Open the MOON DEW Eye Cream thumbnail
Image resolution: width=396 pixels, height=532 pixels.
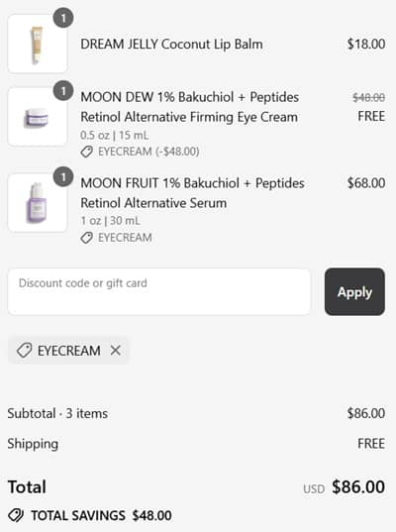[38, 117]
